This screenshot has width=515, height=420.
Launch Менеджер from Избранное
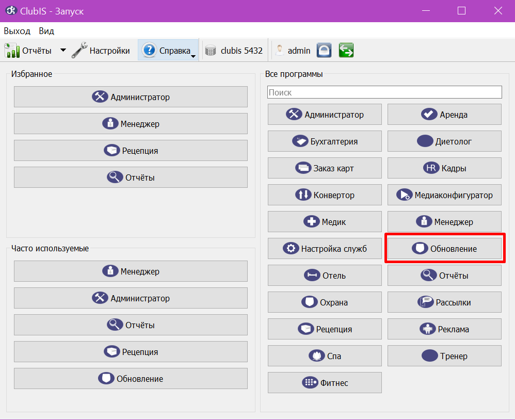(x=131, y=123)
